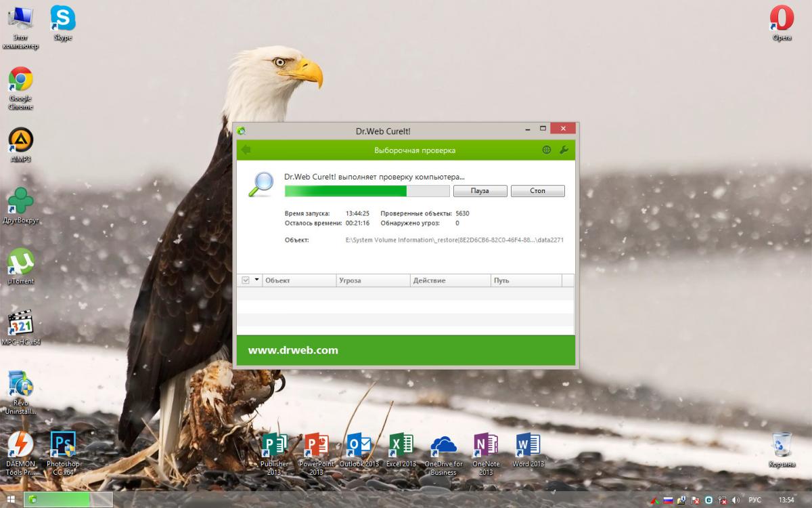
Task: Click the scanned object path text
Action: coord(455,240)
